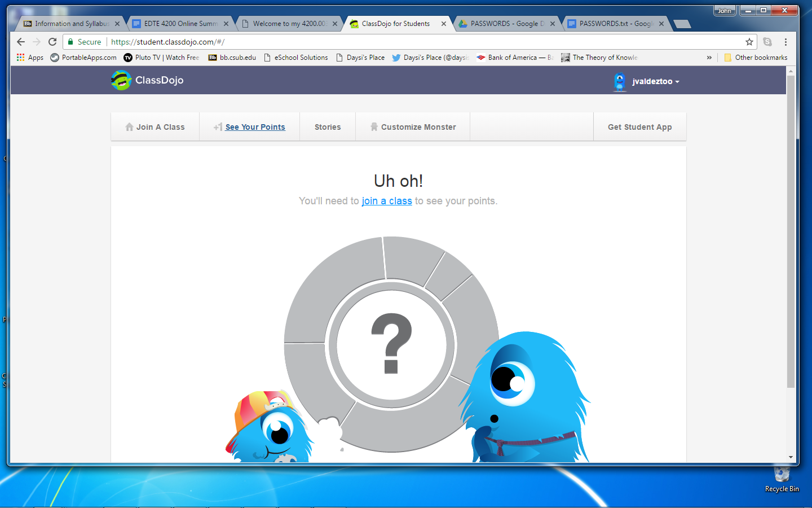Follow the 'join a class' link
Screen dimensions: 812x508
(387, 201)
